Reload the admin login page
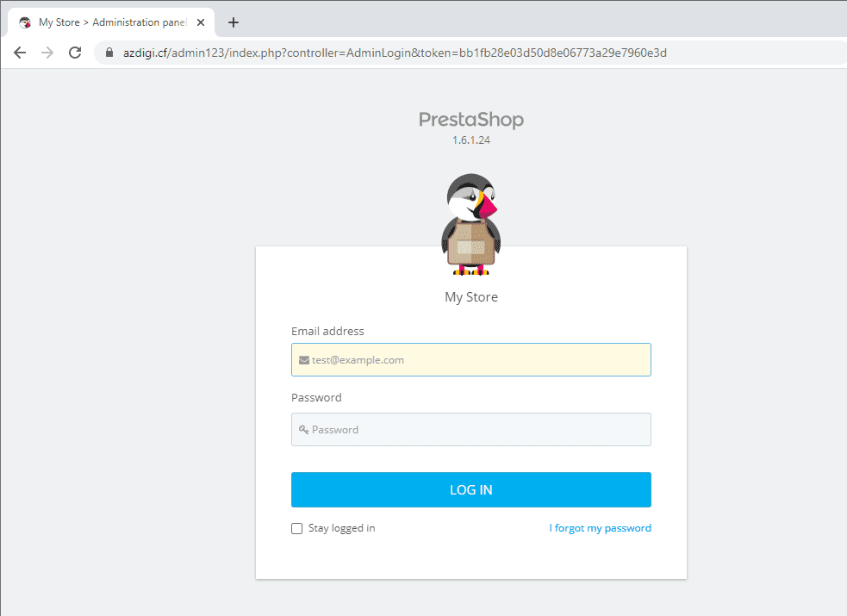The image size is (847, 616). [75, 53]
